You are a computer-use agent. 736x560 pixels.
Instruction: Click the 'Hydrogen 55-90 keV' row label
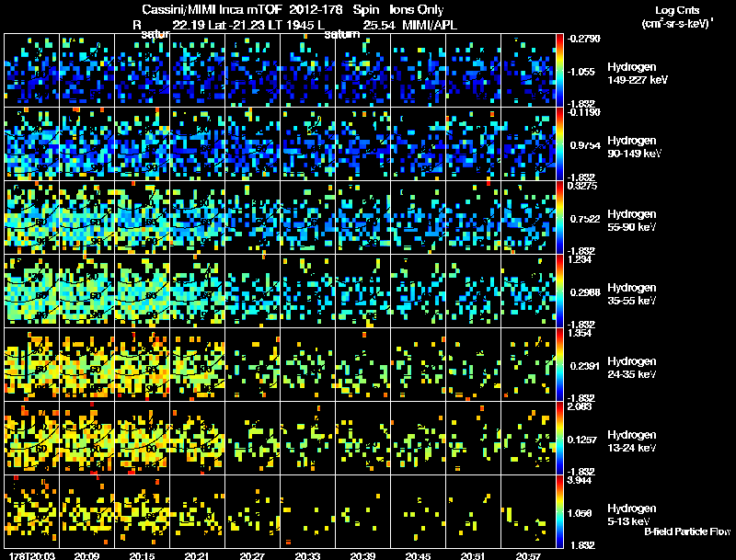pos(632,221)
